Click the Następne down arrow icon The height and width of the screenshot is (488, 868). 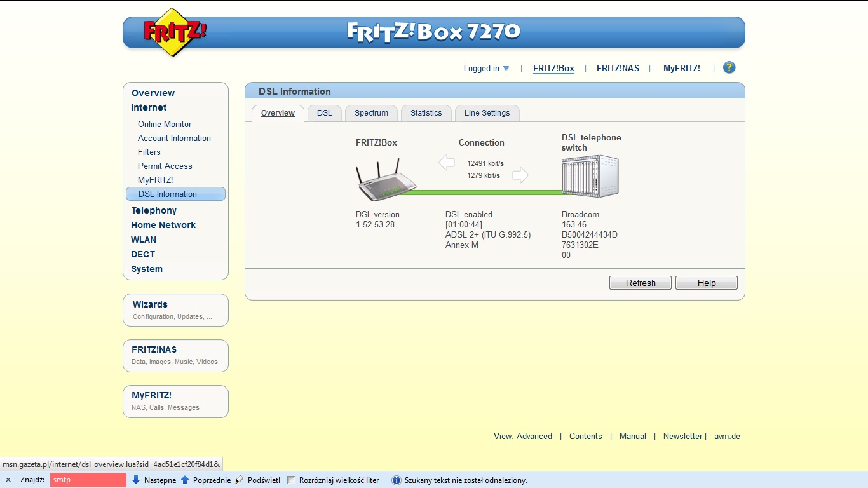pyautogui.click(x=136, y=480)
